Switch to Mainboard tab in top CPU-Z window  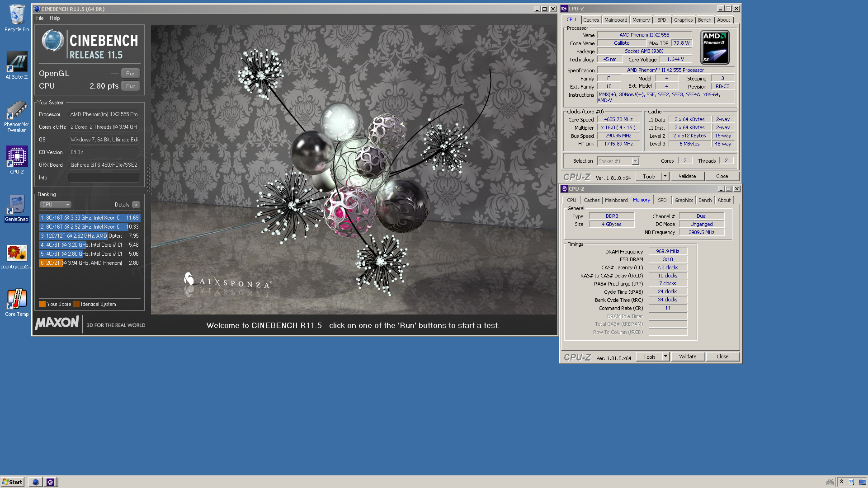[616, 20]
